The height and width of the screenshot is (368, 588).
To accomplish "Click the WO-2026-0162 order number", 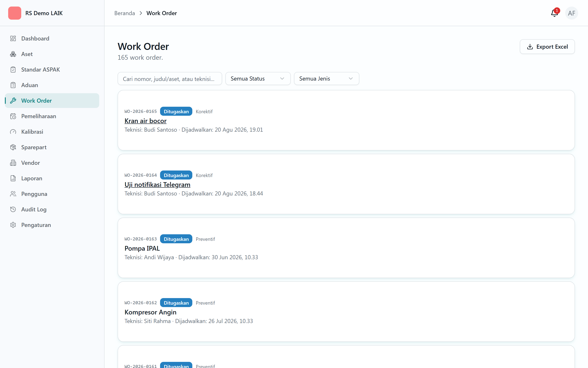I will pyautogui.click(x=140, y=303).
